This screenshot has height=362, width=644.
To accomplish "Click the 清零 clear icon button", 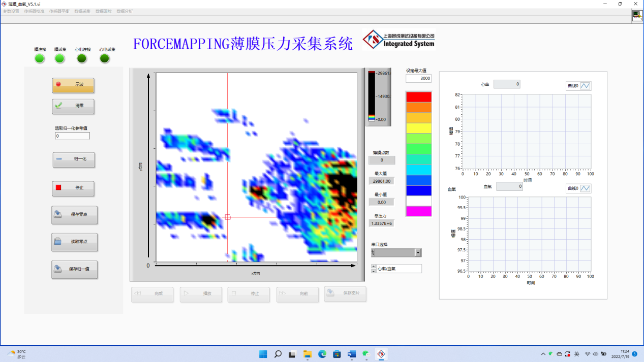I will pos(73,107).
